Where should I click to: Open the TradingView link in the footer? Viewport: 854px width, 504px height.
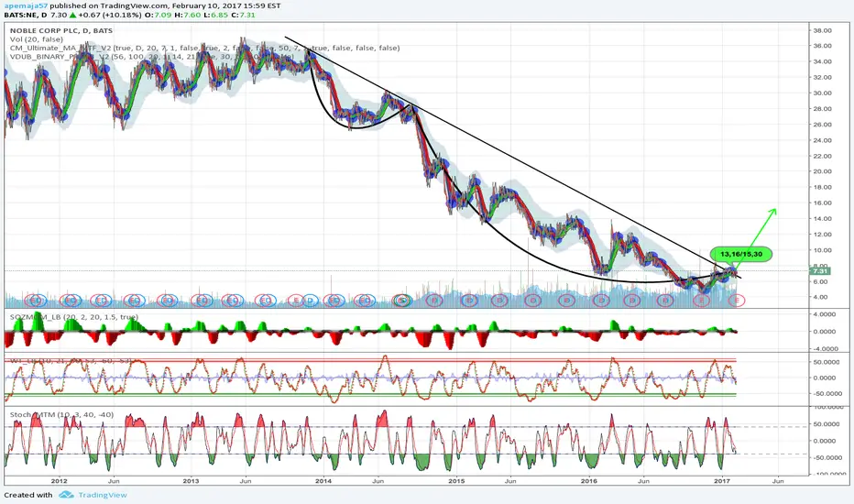pyautogui.click(x=102, y=495)
